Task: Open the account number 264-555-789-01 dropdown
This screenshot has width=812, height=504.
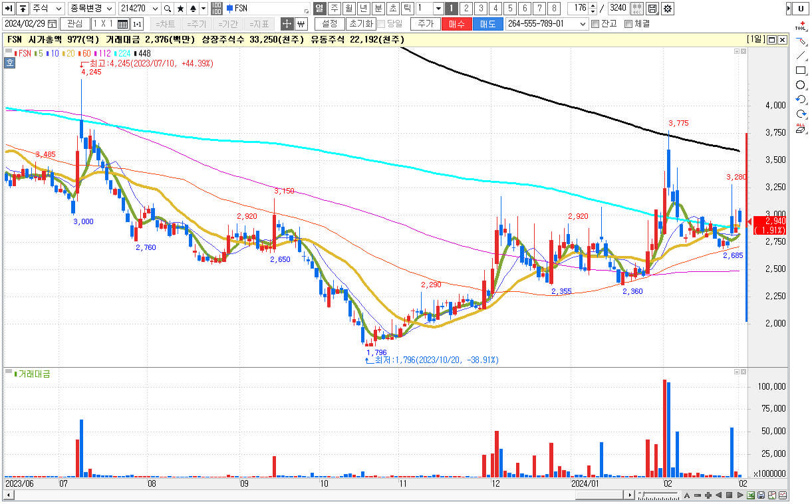Action: [583, 23]
